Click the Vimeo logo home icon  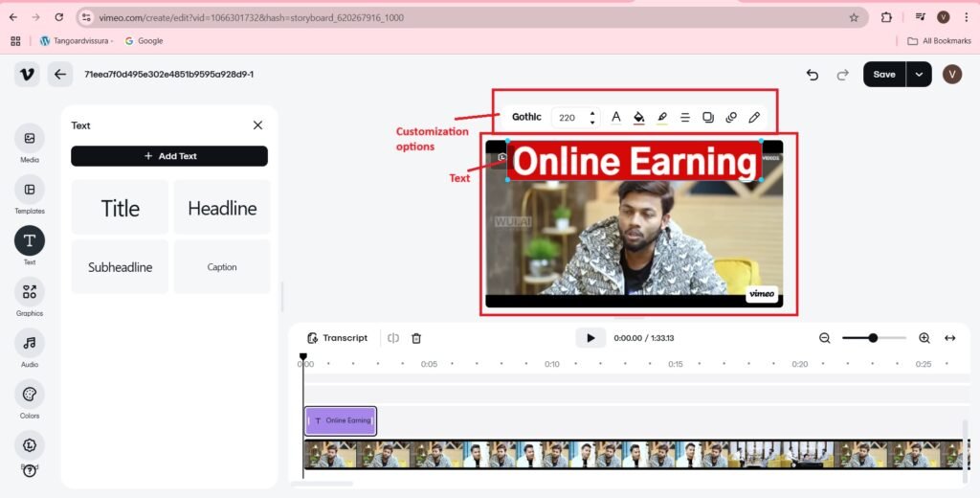pos(27,75)
